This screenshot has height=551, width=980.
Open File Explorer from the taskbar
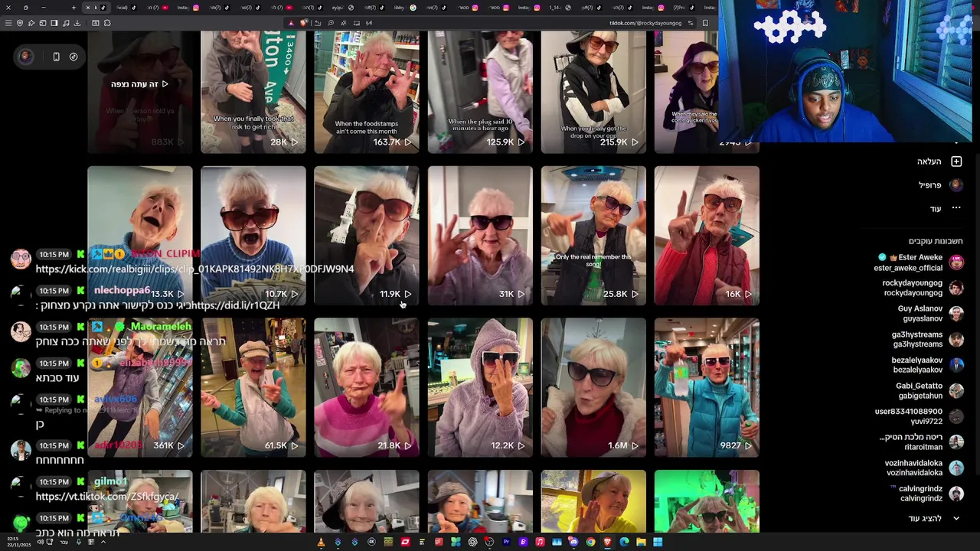[x=641, y=542]
